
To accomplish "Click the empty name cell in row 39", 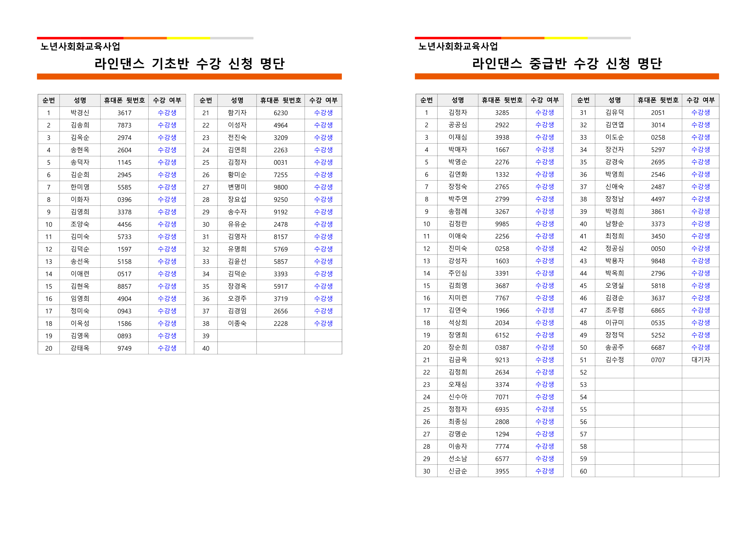I will 237,336.
